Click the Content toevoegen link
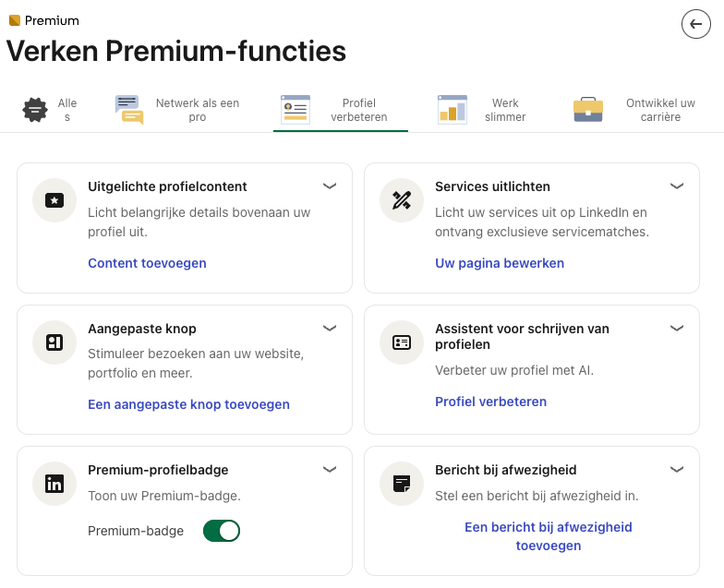 tap(147, 263)
